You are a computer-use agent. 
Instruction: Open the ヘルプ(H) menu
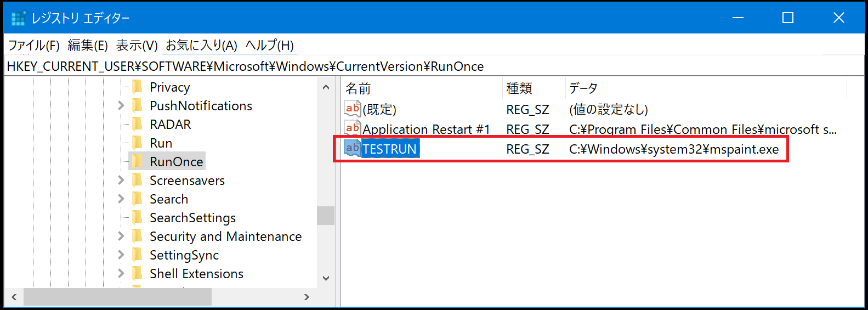pyautogui.click(x=269, y=45)
